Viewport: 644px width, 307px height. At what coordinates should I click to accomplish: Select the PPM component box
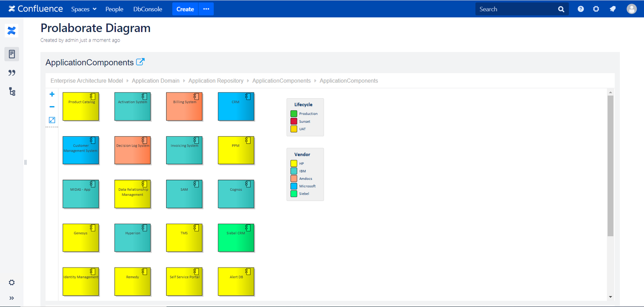click(236, 150)
